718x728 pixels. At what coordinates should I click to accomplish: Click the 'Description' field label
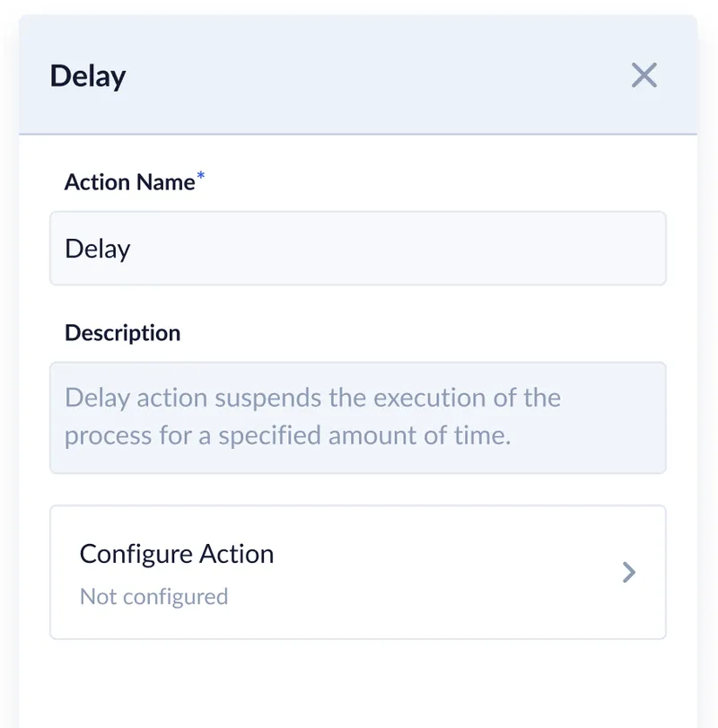tap(122, 333)
